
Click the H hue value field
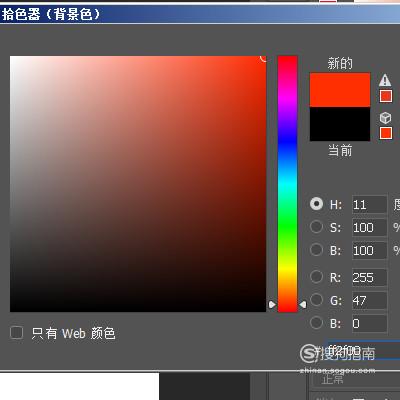click(370, 204)
